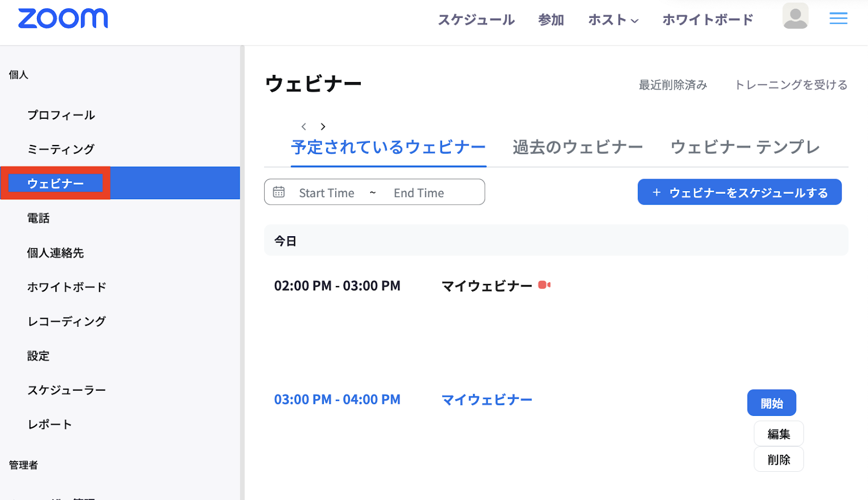
Task: Click the red recording icon by マイウェビナー
Action: point(544,285)
